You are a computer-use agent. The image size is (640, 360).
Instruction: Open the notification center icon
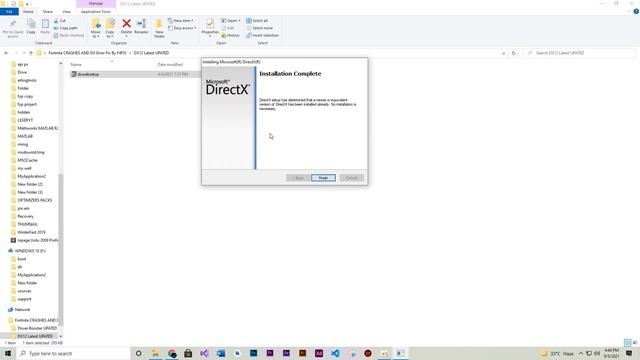coord(629,353)
